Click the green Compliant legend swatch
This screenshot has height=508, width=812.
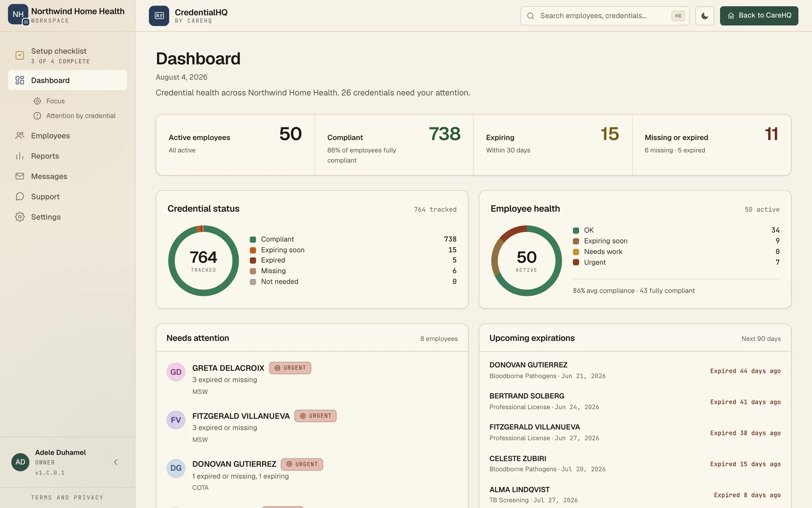pyautogui.click(x=253, y=239)
